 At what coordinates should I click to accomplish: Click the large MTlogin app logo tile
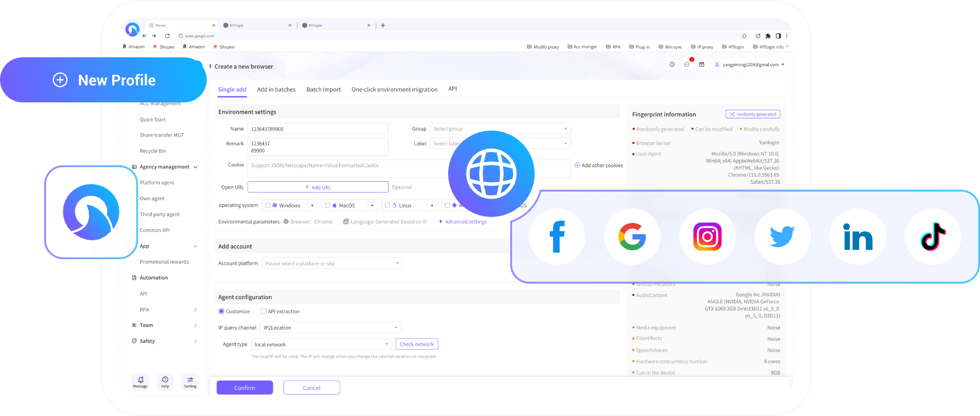tap(91, 212)
